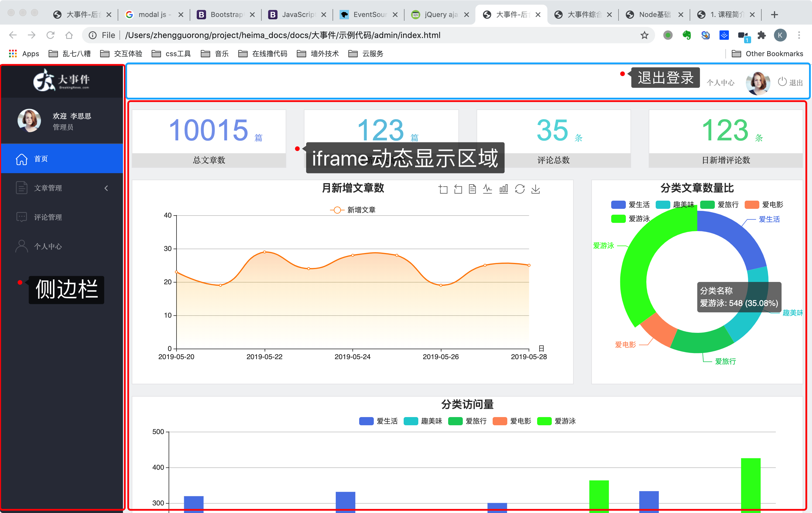This screenshot has width=812, height=513.
Task: Click the 评论管理 comment icon in sidebar
Action: 22,217
